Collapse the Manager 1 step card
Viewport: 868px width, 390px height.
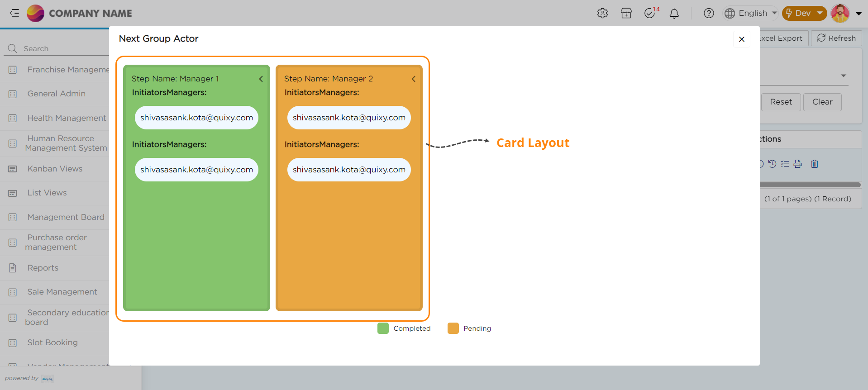tap(261, 79)
